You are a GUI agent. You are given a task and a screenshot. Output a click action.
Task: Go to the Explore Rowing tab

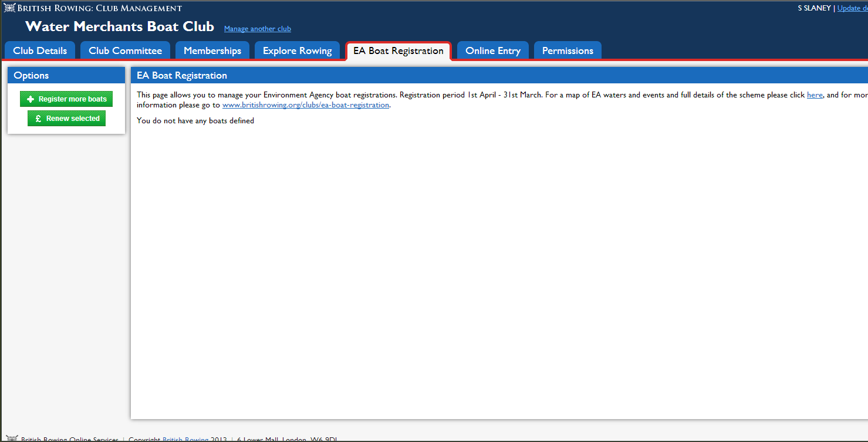[x=297, y=50]
